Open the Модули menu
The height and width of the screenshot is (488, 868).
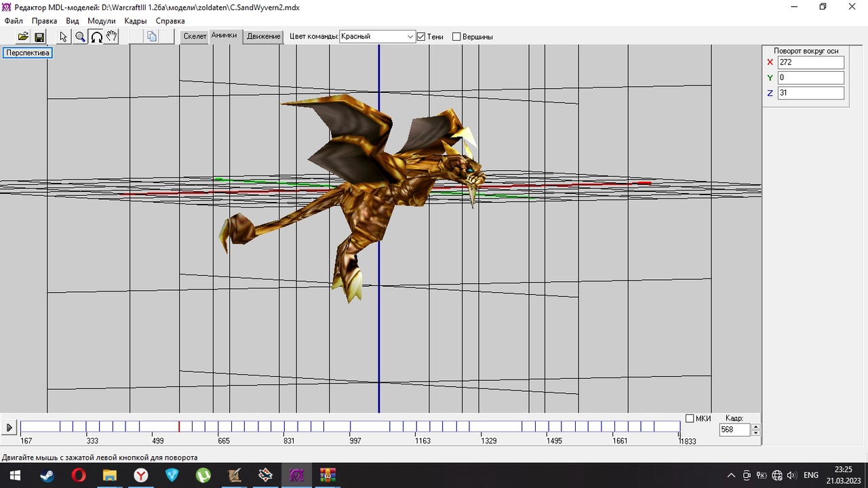[x=102, y=21]
